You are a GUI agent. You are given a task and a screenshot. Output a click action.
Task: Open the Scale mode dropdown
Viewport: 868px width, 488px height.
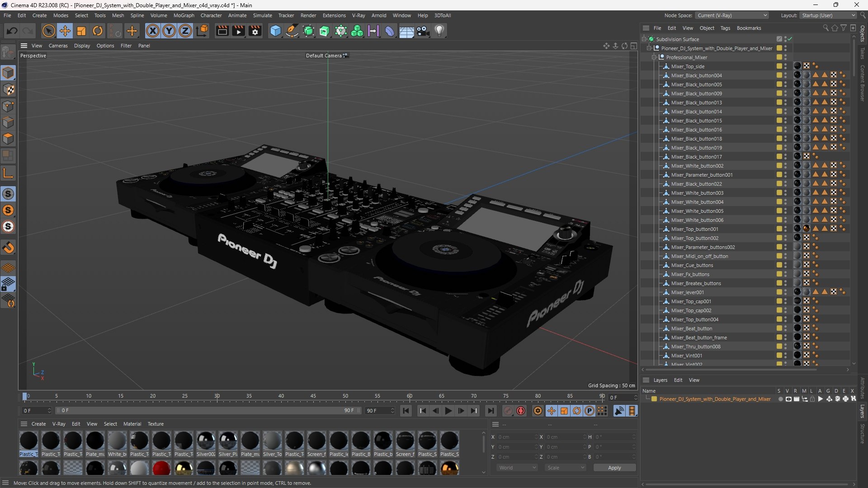[566, 468]
